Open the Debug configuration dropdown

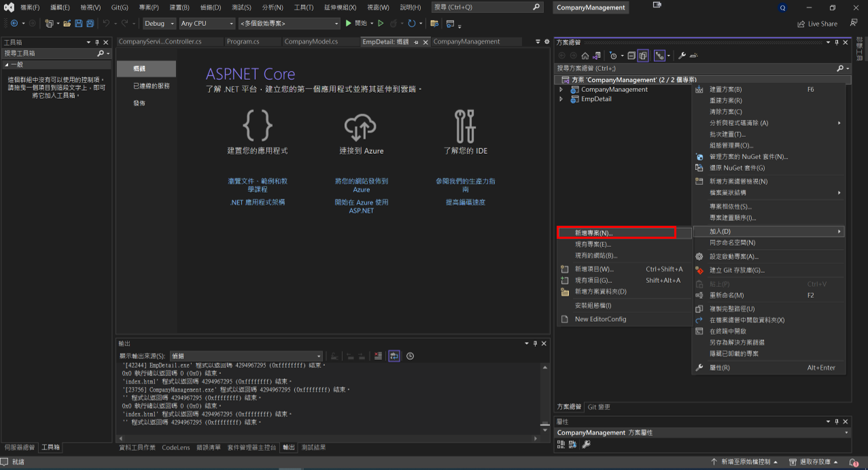(x=159, y=23)
